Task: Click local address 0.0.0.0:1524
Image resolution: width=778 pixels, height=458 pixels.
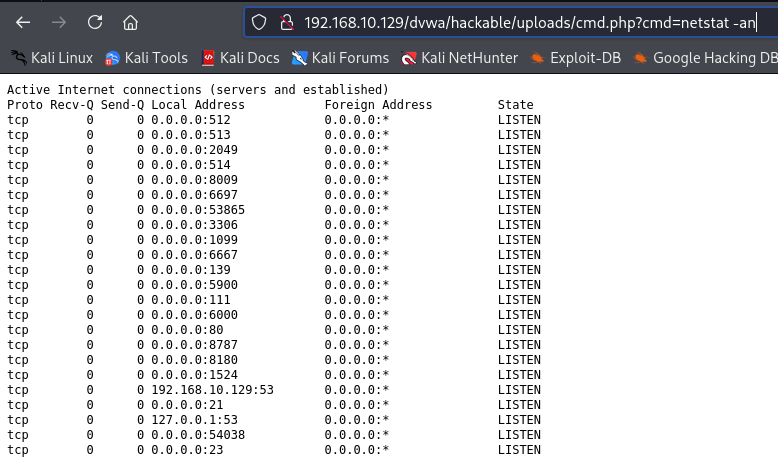Action: click(x=194, y=375)
